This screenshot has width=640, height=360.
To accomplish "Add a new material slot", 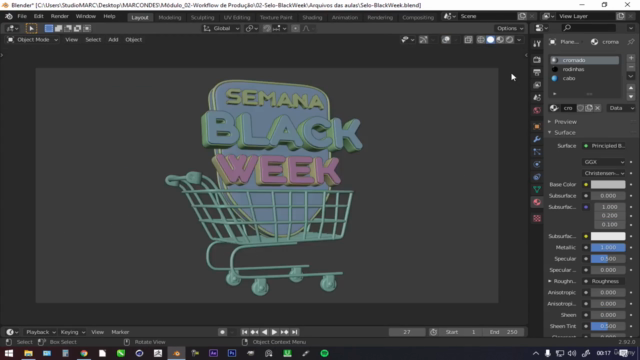I will (x=631, y=58).
